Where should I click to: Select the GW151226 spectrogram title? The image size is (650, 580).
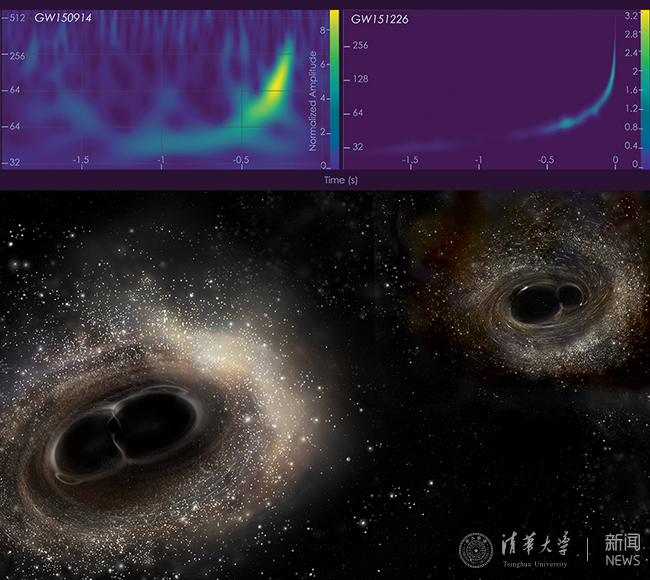pyautogui.click(x=380, y=19)
